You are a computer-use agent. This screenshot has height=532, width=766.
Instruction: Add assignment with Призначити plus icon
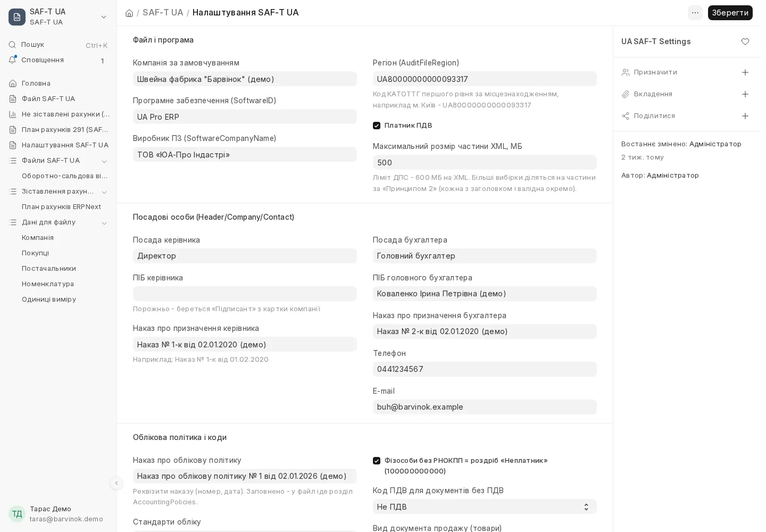[745, 72]
